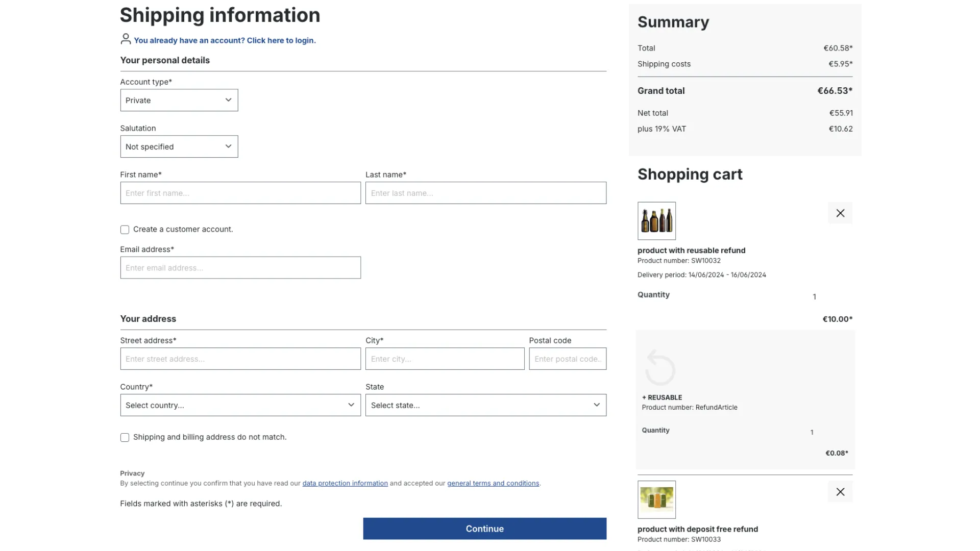
Task: Click the reusable refund circular arrow icon
Action: coord(659,367)
